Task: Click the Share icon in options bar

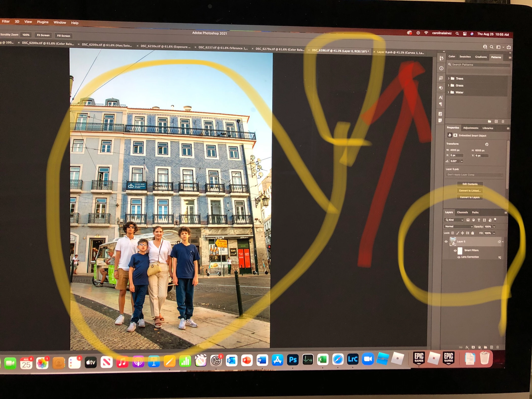Action: click(x=509, y=47)
